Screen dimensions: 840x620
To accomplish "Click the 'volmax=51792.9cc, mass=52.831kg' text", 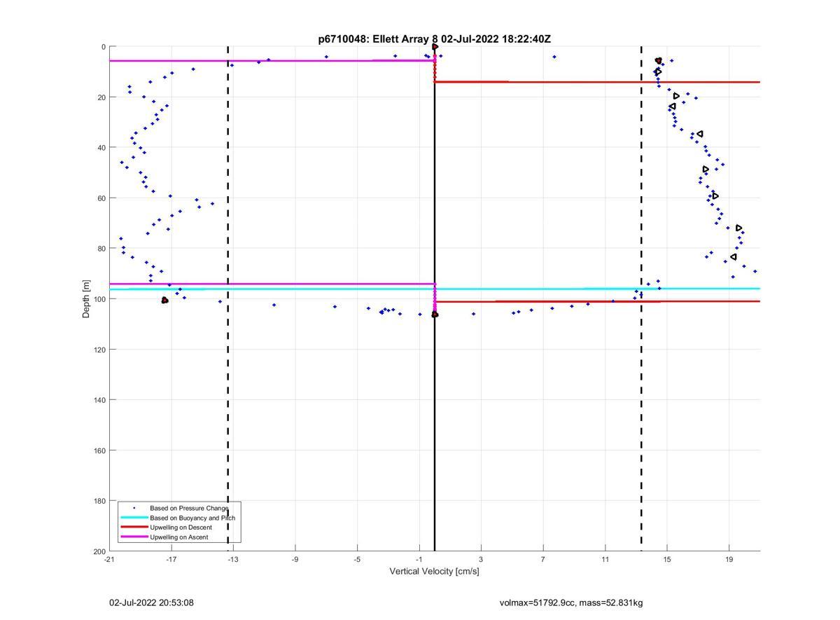I will [571, 602].
